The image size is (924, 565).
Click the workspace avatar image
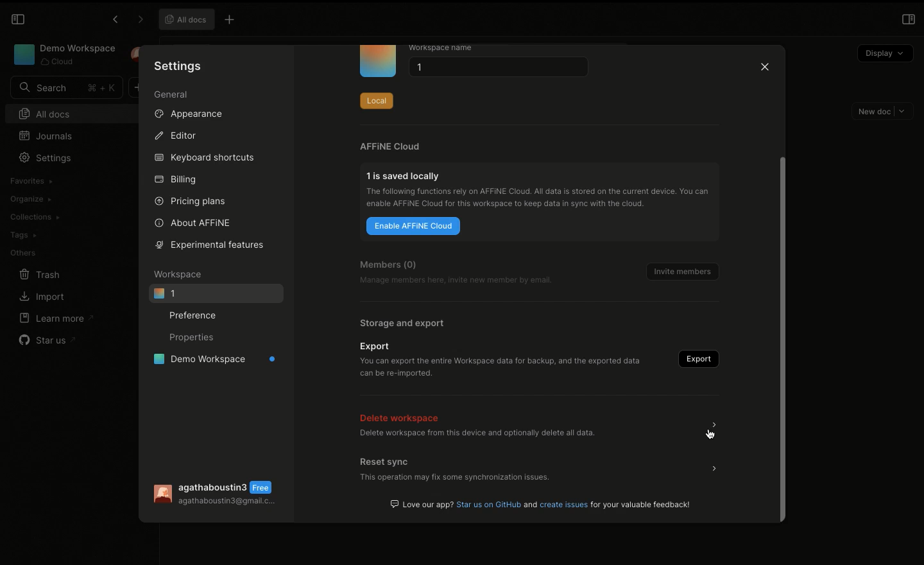378,62
